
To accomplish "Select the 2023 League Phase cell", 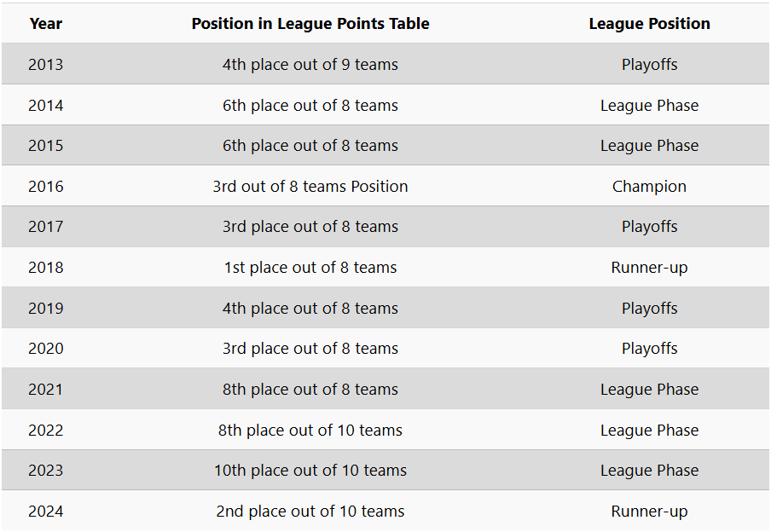I will [x=649, y=471].
